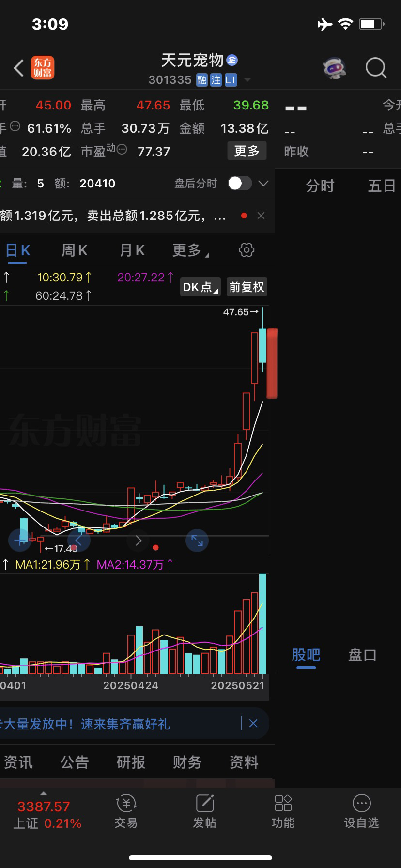
Task: Tap the crosshair plus chart button
Action: pyautogui.click(x=20, y=541)
